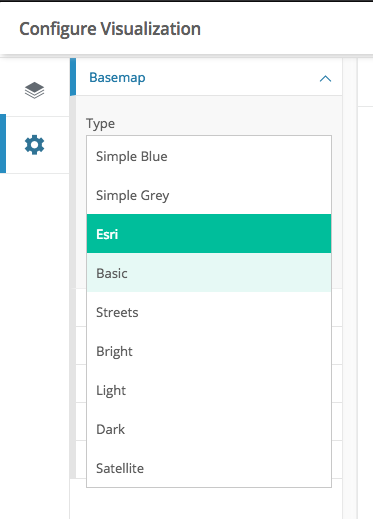Click grey vertical scrollbar left of Type list
The width and height of the screenshot is (373, 519).
pos(73,287)
